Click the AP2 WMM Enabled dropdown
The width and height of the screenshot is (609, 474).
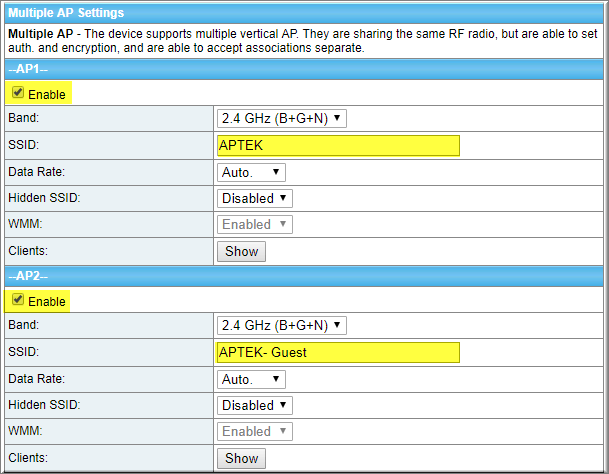(x=255, y=431)
